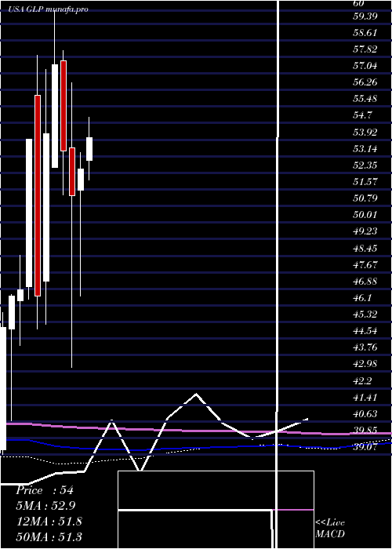
Task: Click the 49.23 price axis label
Action: click(365, 231)
